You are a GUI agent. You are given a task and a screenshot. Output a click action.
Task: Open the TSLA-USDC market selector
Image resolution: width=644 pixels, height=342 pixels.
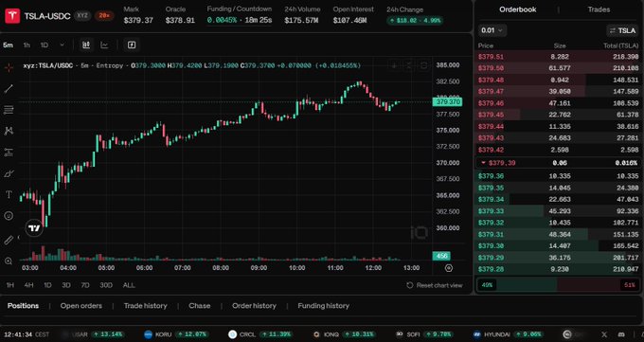point(46,16)
